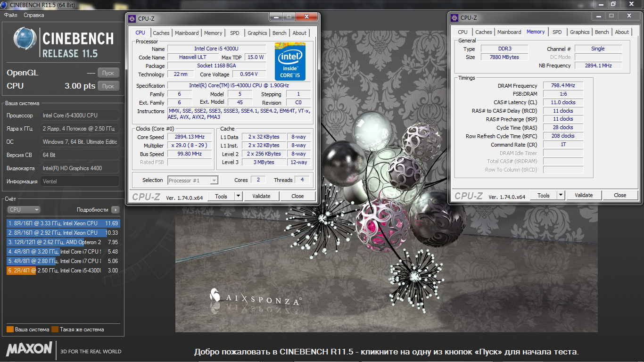Viewport: 644px width, 362px height.
Task: Switch to CPU tab in right CPU-Z
Action: (x=463, y=32)
